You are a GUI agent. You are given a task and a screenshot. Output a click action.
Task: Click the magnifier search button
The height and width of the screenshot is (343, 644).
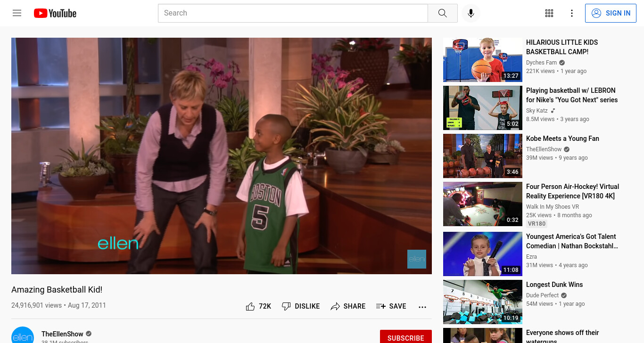click(x=442, y=13)
